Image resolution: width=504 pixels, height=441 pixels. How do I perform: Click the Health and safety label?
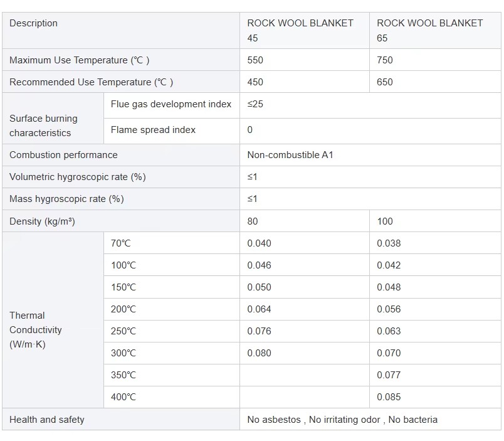[x=47, y=420]
